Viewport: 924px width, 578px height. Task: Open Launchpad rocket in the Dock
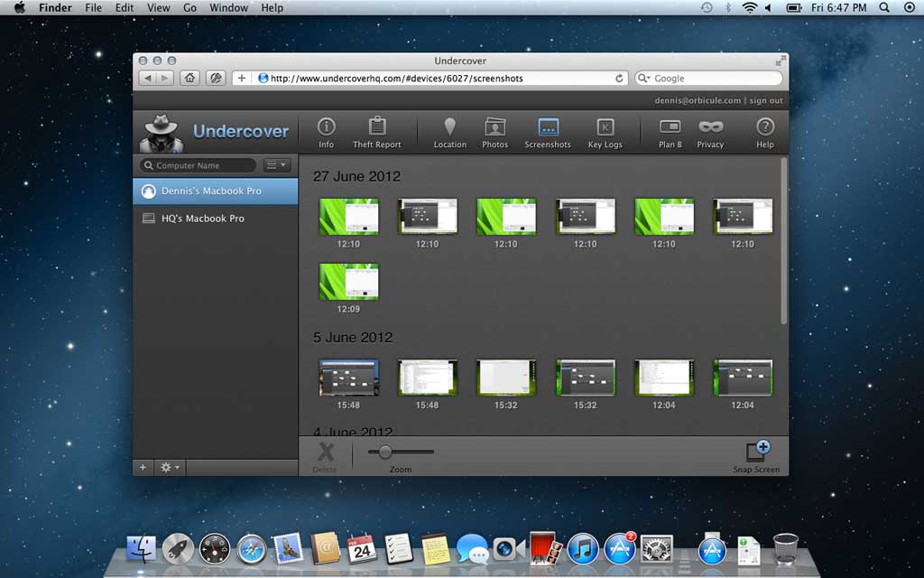(x=178, y=550)
